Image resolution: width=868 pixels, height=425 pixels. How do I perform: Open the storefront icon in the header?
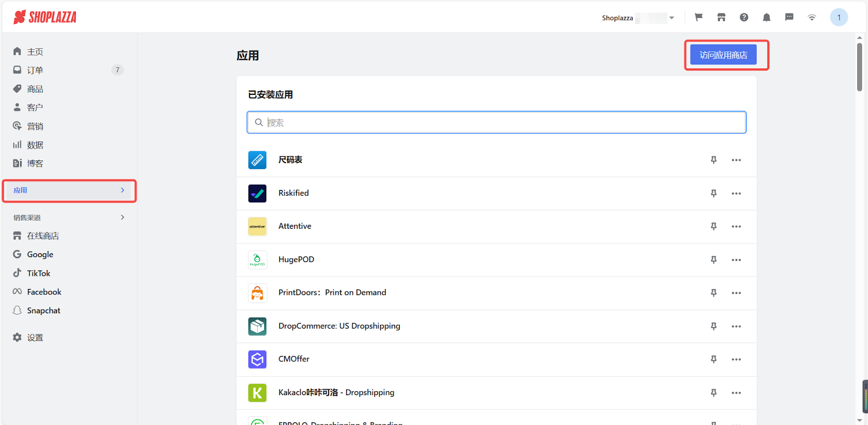722,17
